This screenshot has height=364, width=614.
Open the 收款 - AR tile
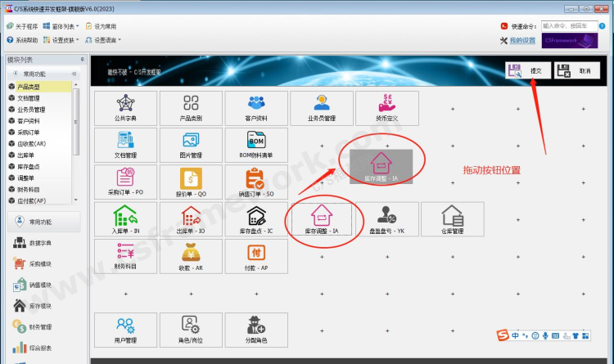[x=190, y=256]
